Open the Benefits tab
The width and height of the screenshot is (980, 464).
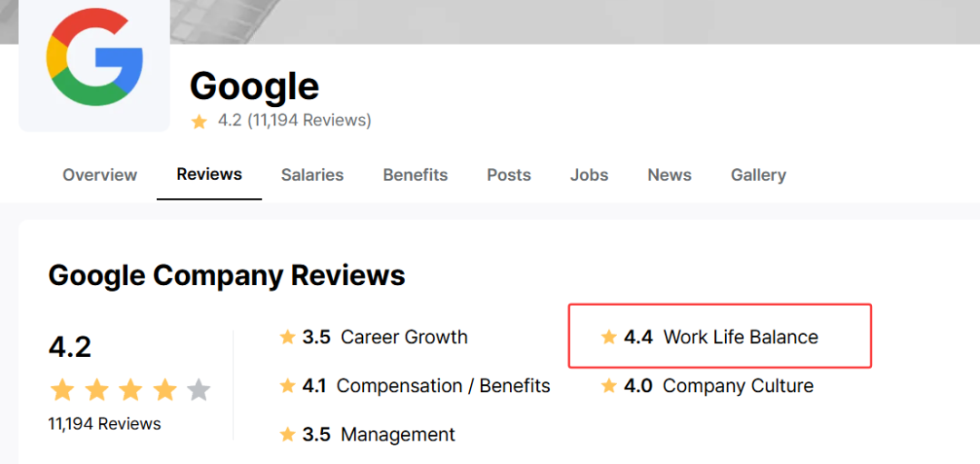point(416,175)
